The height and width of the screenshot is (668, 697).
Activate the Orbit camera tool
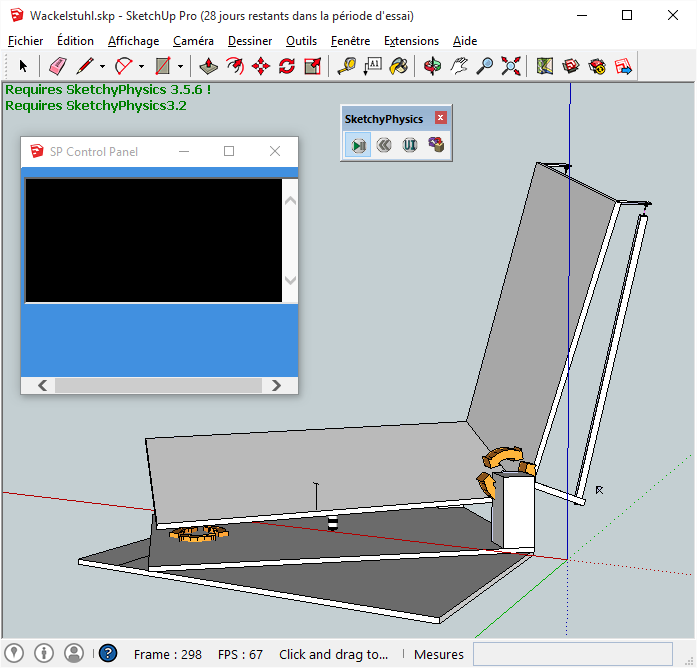point(432,66)
